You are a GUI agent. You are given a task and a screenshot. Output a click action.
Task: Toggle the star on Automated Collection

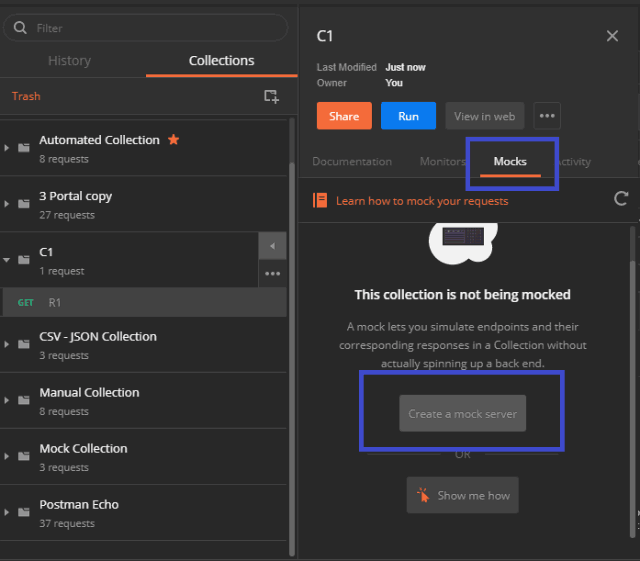coord(173,140)
